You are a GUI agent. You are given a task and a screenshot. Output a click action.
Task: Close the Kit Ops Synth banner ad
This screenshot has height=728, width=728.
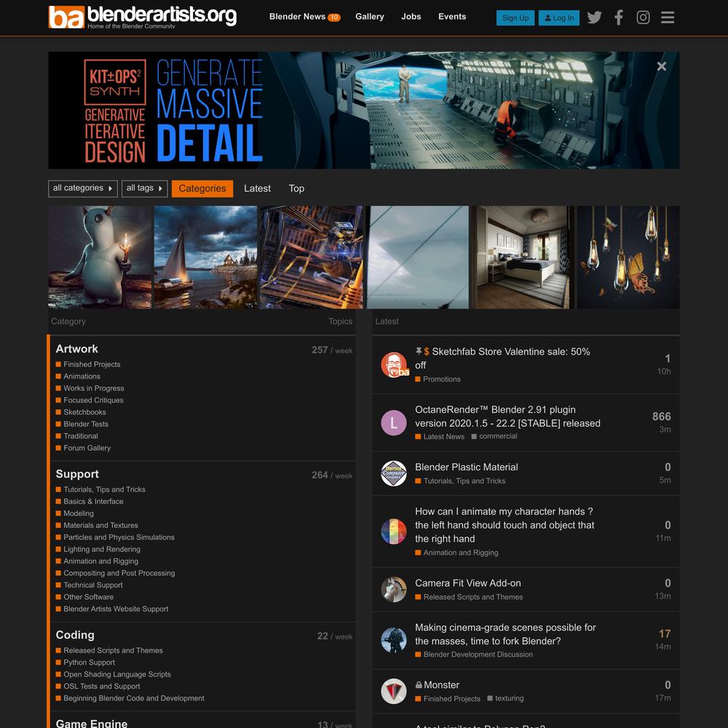coord(662,66)
